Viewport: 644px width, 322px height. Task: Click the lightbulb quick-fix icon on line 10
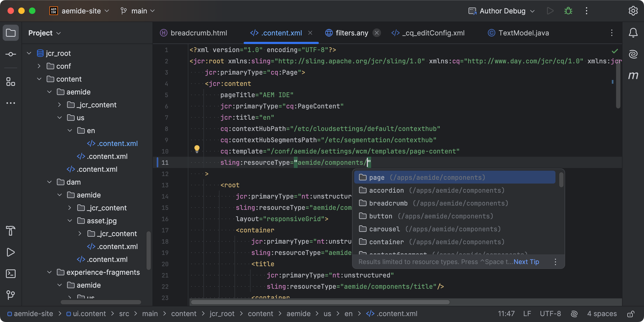196,149
